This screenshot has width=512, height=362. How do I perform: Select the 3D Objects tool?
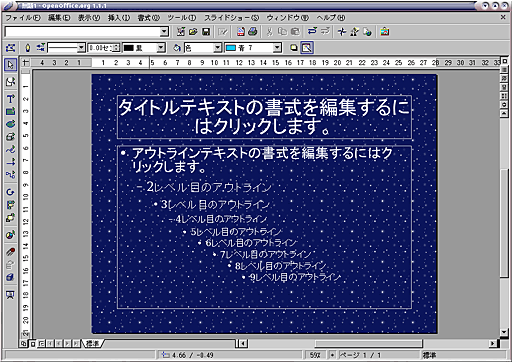(11, 137)
